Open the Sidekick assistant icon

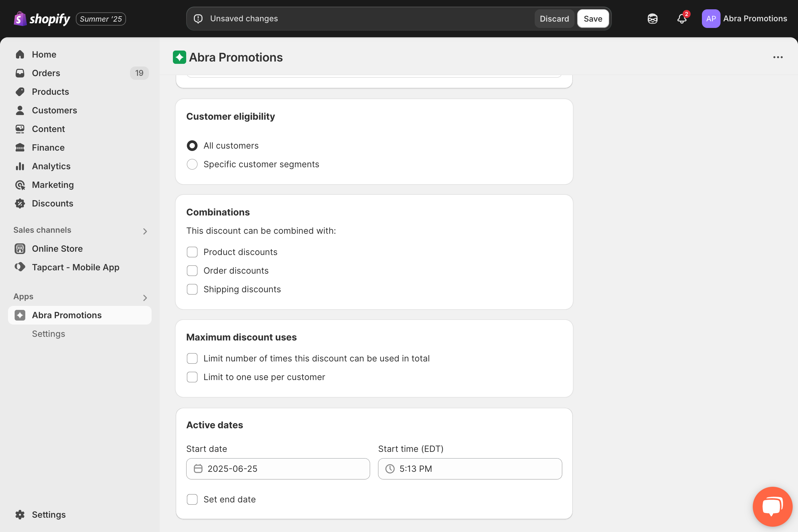(652, 19)
